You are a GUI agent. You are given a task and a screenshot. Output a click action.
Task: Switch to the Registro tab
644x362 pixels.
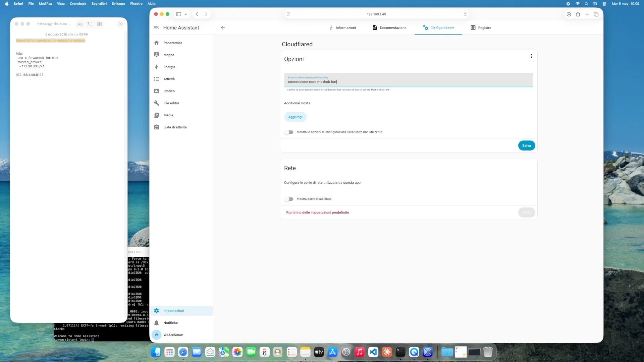(x=481, y=28)
